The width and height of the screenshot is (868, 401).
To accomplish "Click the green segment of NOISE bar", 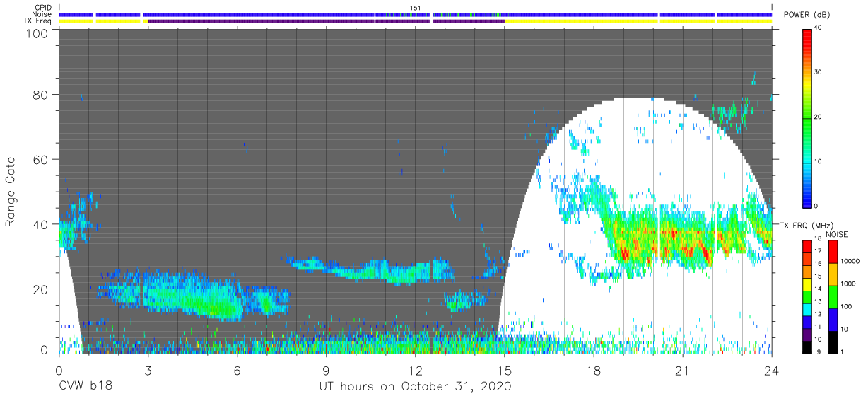I will pyautogui.click(x=834, y=297).
